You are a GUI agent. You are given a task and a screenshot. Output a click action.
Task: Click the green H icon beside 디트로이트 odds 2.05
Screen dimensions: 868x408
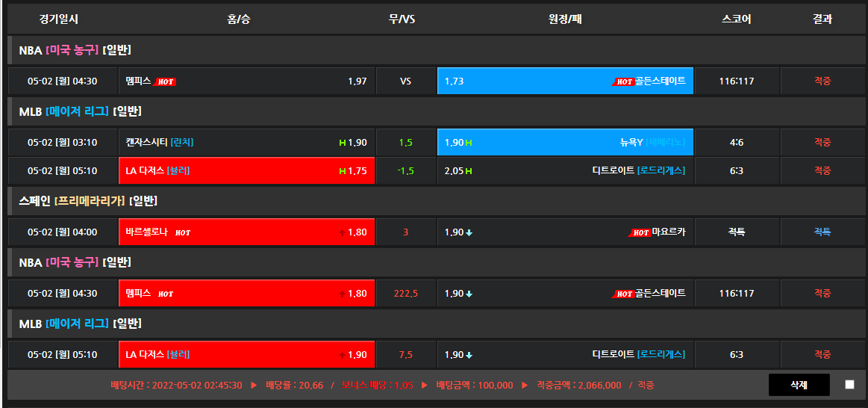coord(469,171)
